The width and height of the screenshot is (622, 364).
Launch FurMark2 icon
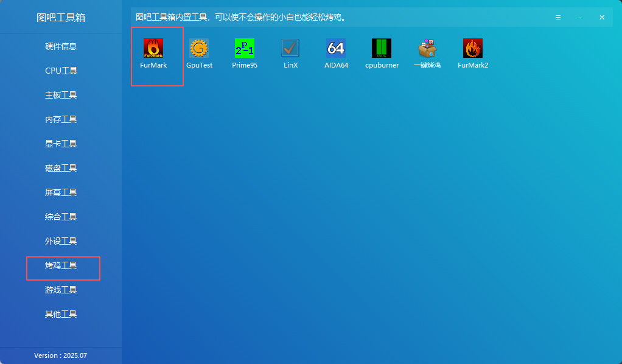pos(473,48)
